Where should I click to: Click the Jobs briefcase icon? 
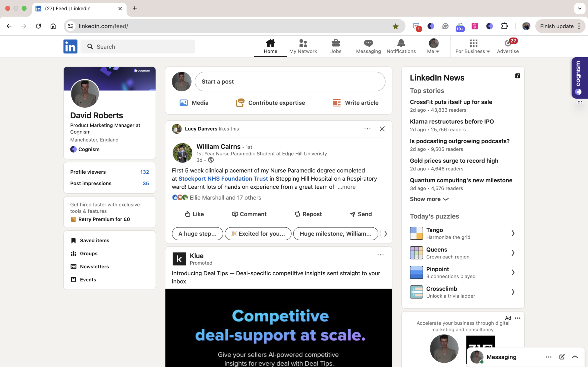pyautogui.click(x=336, y=43)
